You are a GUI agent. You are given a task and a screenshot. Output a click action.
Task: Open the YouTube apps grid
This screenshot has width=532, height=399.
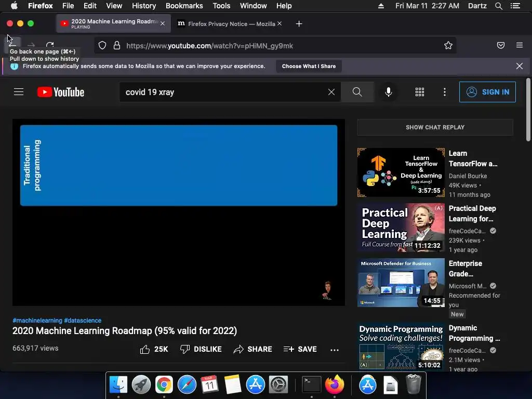[x=420, y=92]
